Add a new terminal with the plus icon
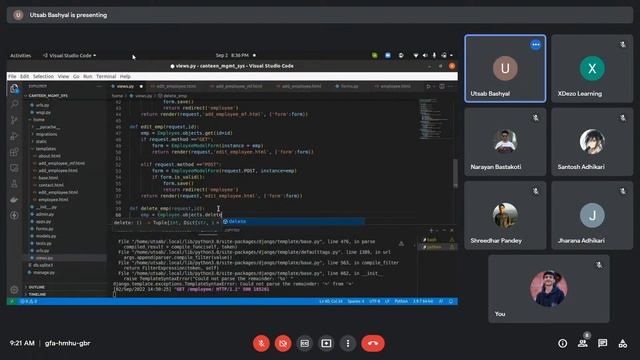This screenshot has height=360, width=640. (x=431, y=230)
